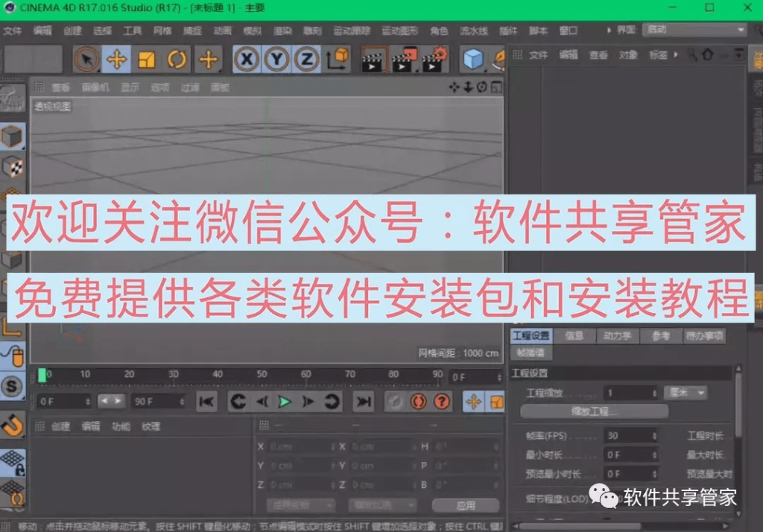Play the animation forward
The width and height of the screenshot is (763, 532).
click(x=285, y=402)
